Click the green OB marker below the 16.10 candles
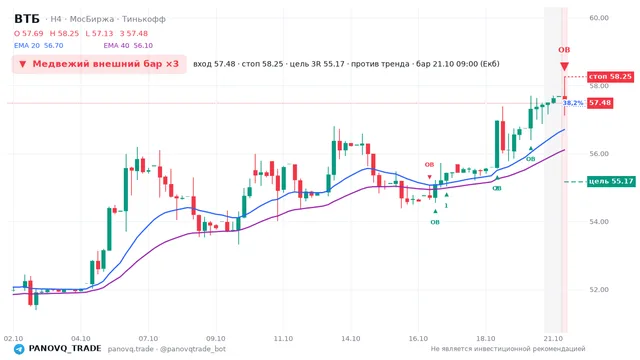 pos(435,222)
